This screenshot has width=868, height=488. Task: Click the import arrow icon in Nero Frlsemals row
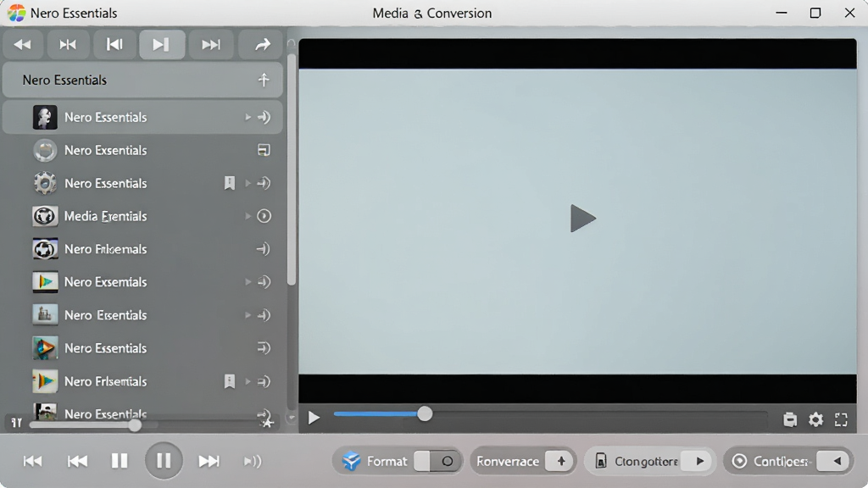click(x=264, y=249)
